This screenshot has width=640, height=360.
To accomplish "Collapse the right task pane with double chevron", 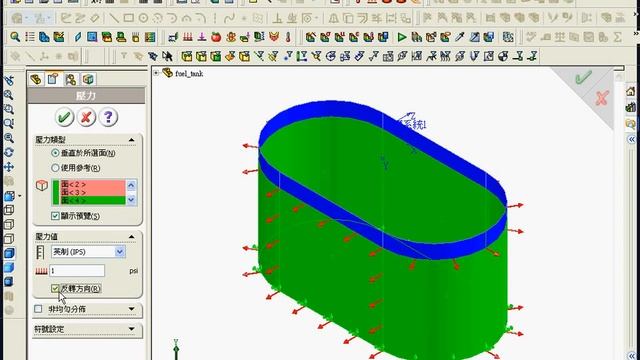I will [631, 140].
